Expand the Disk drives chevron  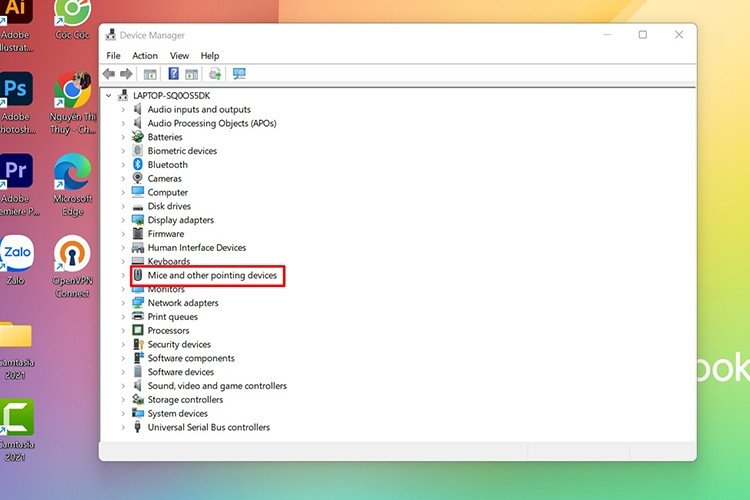(x=123, y=206)
